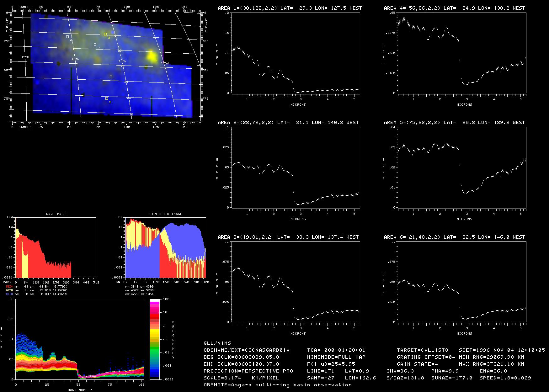This screenshot has height=392, width=549.
Task: Click the 135W longitude label on map
Action: [122, 61]
